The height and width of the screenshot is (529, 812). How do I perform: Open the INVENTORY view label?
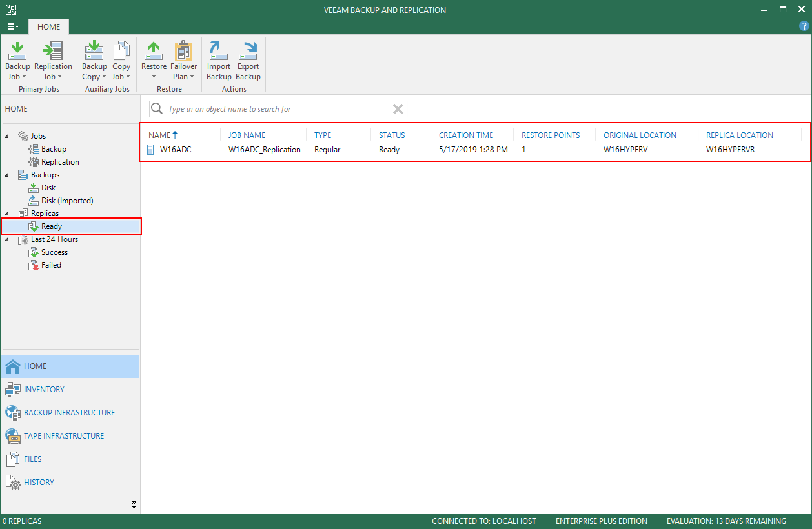point(44,390)
